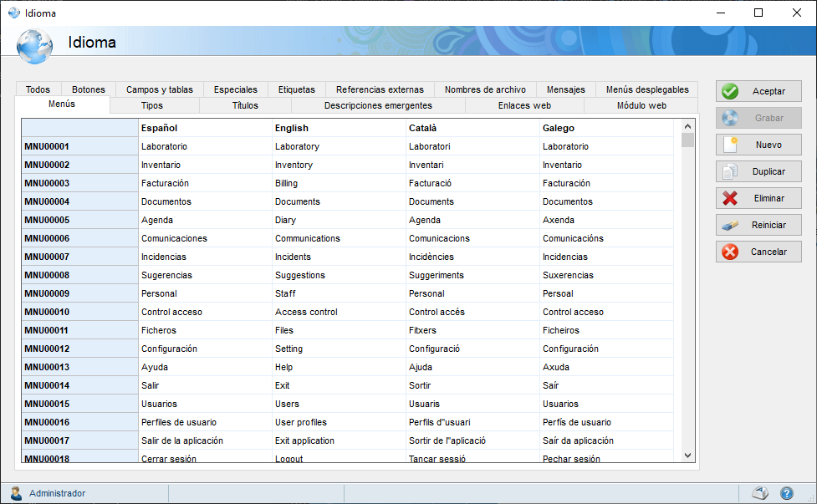Click the eraser icon beside Reiniciar
The width and height of the screenshot is (817, 504).
pos(730,225)
